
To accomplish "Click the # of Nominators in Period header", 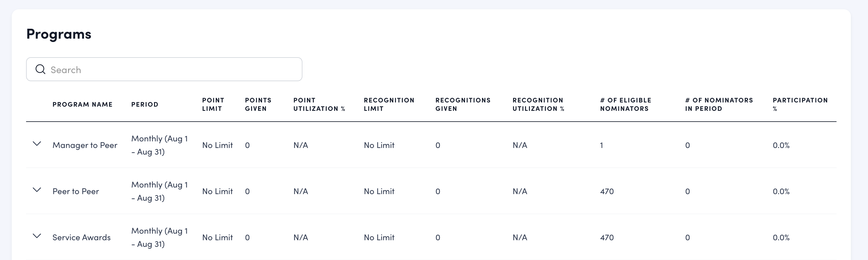I will [x=719, y=105].
